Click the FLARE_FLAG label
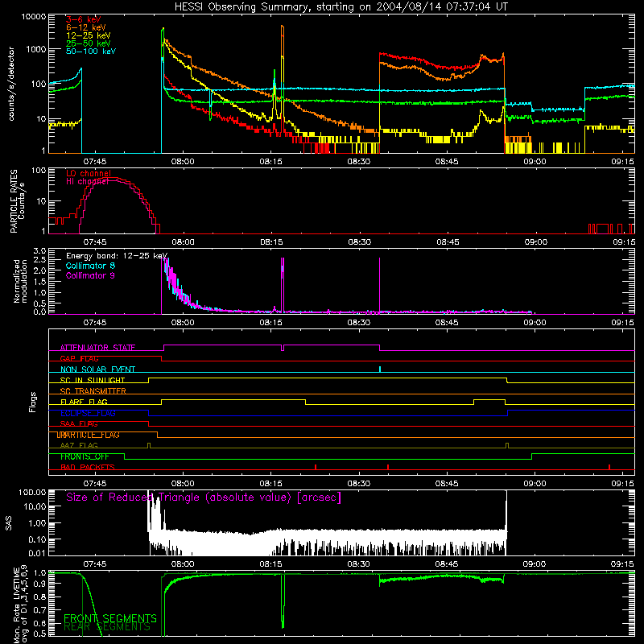This screenshot has width=644, height=644. 84,402
